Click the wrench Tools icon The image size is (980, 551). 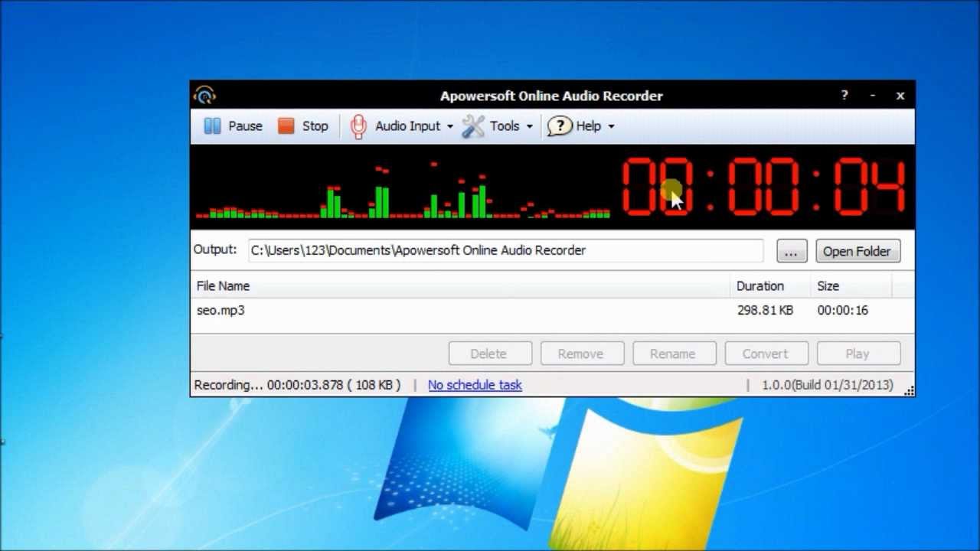473,126
